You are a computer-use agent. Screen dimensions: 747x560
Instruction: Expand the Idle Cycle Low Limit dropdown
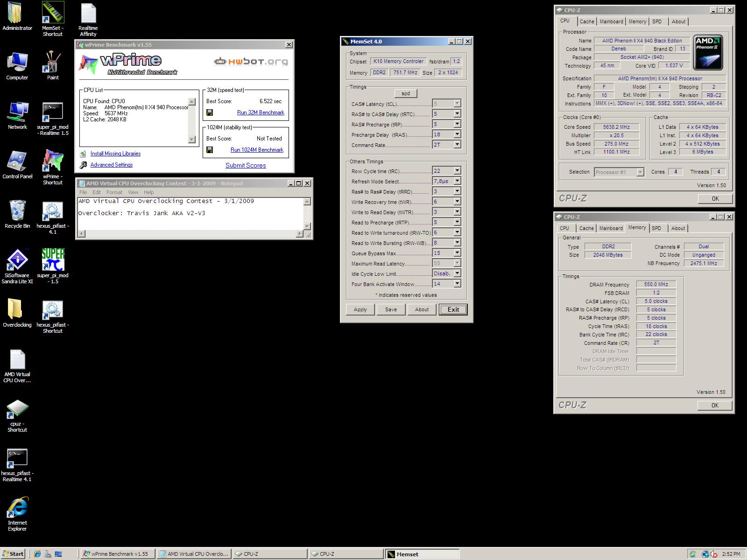tap(457, 273)
